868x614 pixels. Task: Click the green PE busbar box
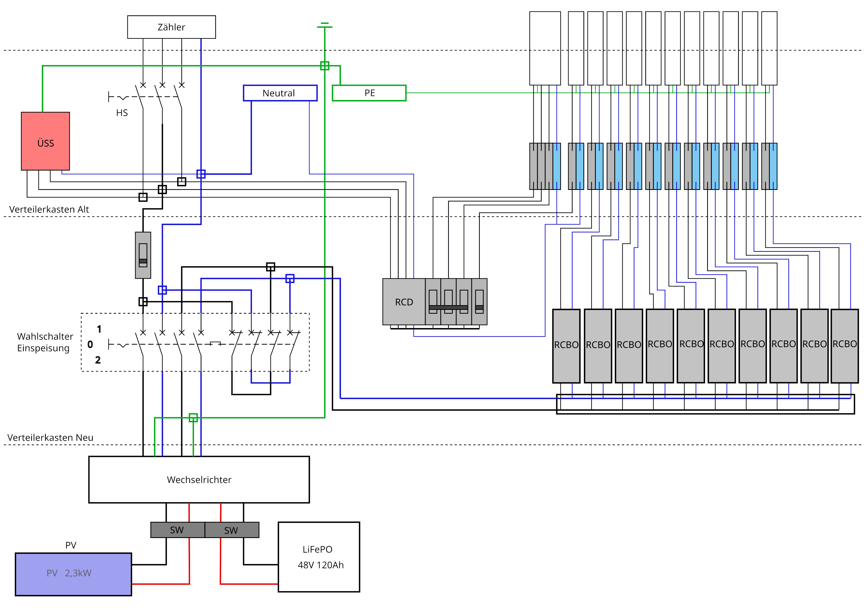[369, 93]
